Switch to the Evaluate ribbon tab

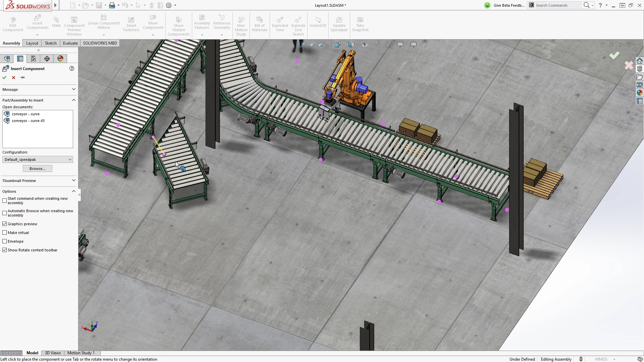70,43
